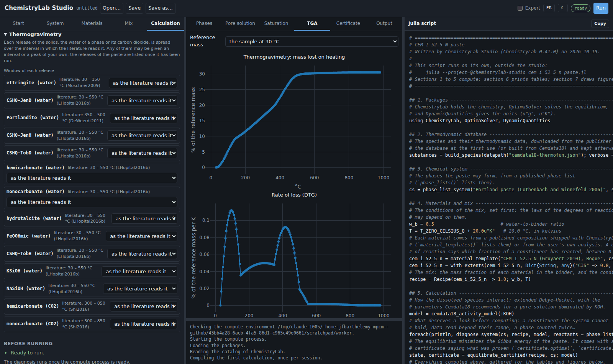Click the ChemistryLab Studio title
This screenshot has height=364, width=613.
point(39,8)
